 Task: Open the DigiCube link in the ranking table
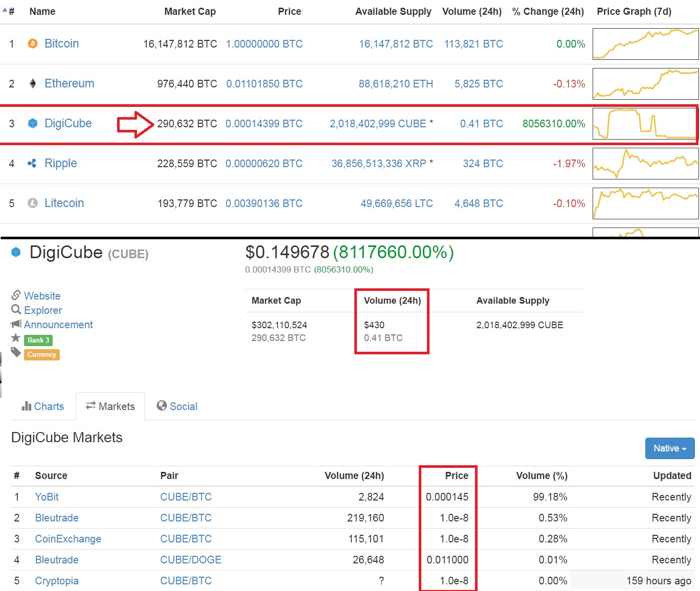[68, 123]
